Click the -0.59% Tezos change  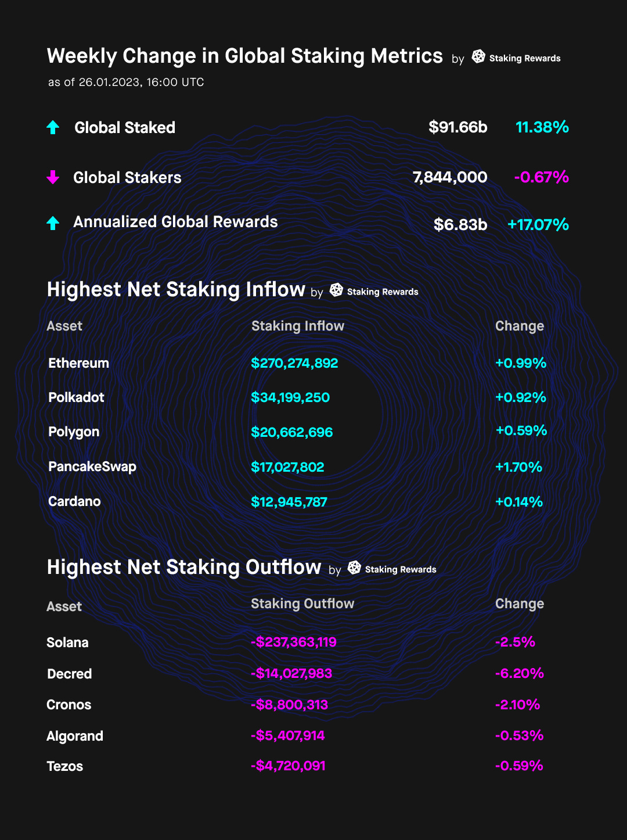[519, 766]
